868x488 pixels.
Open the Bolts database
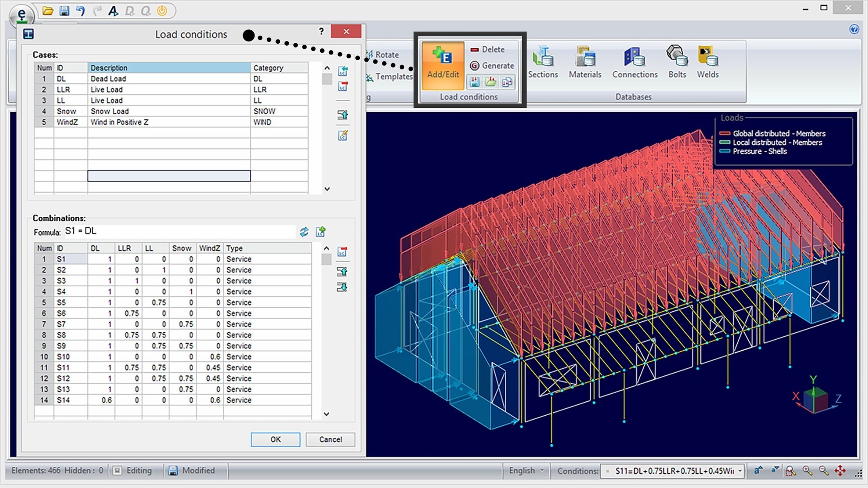pyautogui.click(x=677, y=63)
